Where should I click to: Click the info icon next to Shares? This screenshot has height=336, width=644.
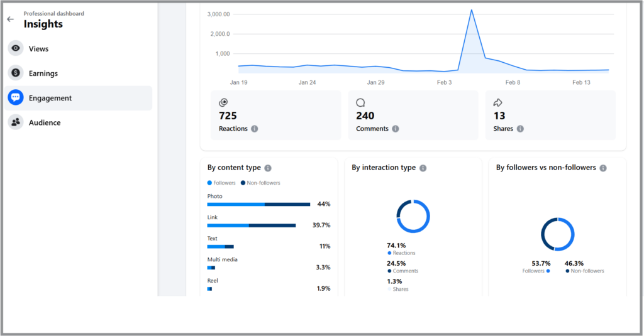pyautogui.click(x=519, y=129)
